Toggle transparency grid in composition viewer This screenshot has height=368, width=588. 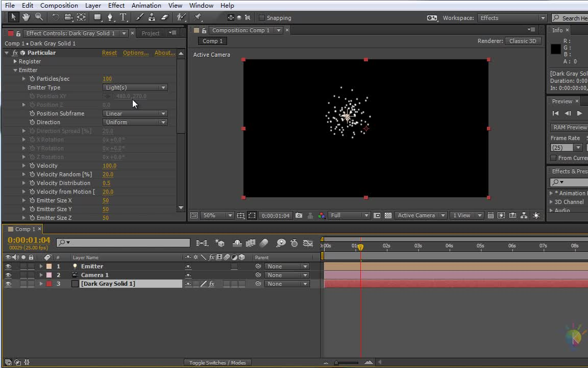388,216
